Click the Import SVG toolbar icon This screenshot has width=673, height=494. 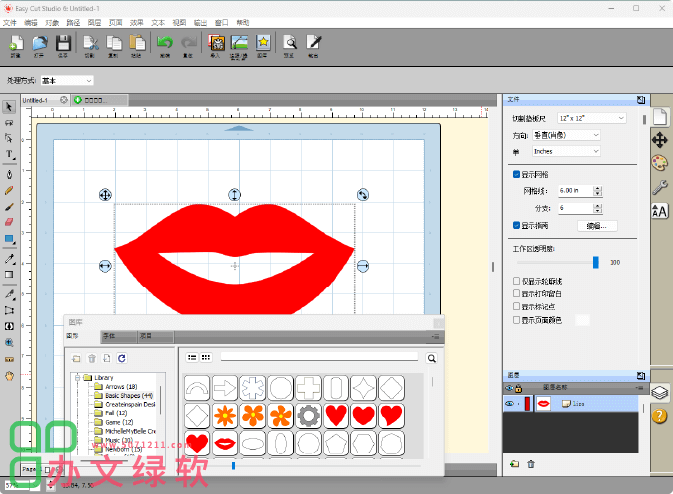pos(216,43)
